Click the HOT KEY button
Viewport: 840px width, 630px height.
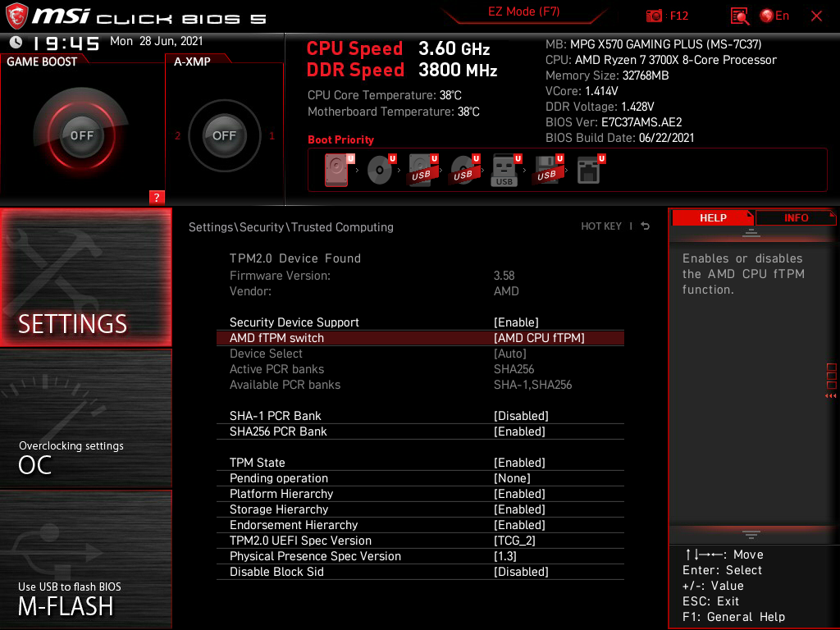(x=601, y=226)
